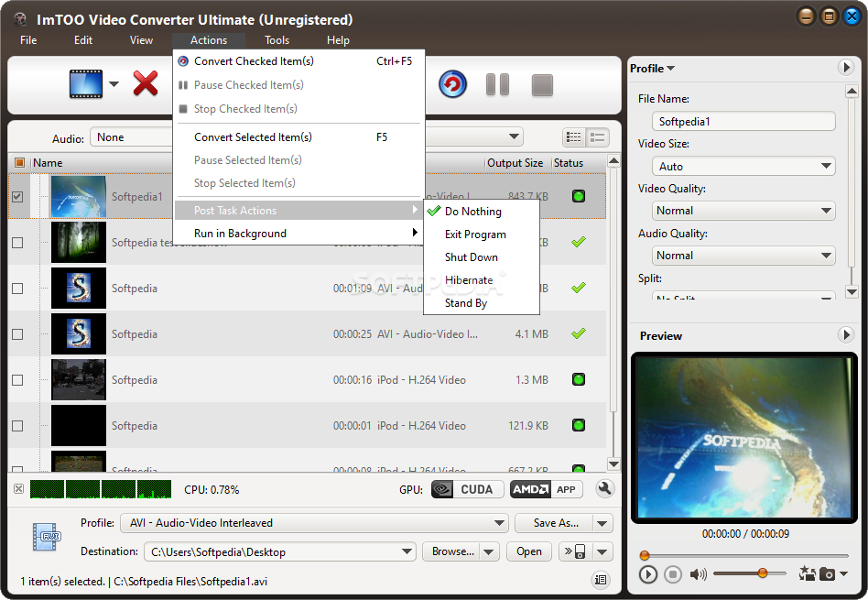Screen dimensions: 868x600
Task: Open the Profile AVI format dropdown
Action: 314,523
